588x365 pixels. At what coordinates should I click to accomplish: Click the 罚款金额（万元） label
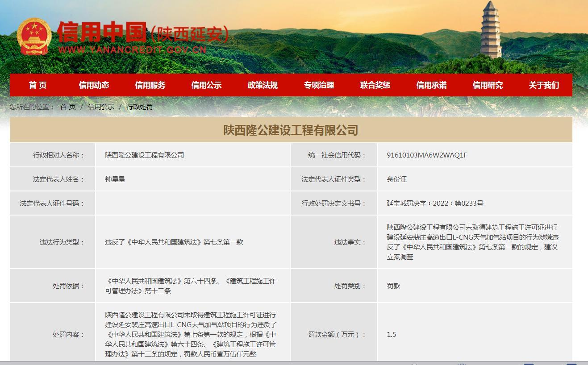pos(337,335)
